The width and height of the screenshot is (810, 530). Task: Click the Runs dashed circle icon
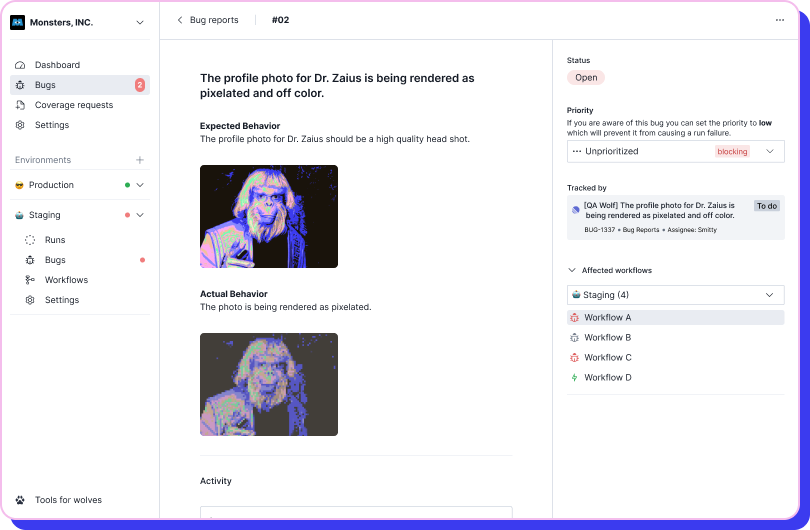[x=30, y=240]
